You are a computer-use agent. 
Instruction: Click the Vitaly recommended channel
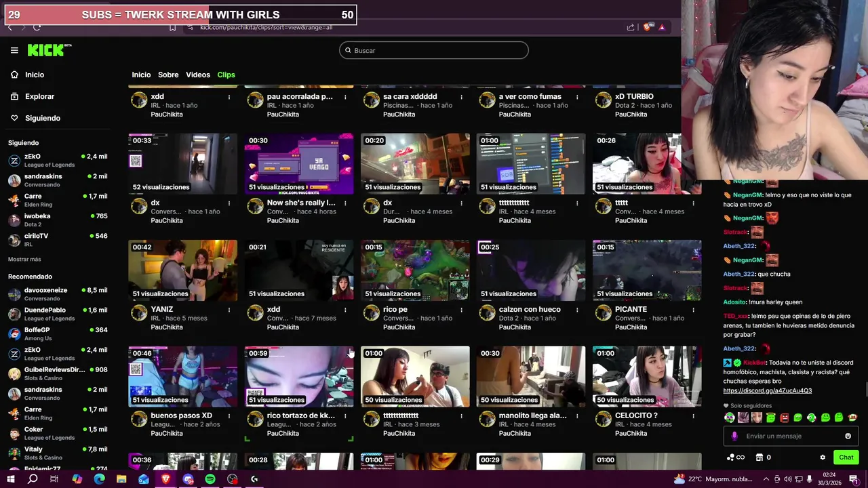click(x=58, y=453)
